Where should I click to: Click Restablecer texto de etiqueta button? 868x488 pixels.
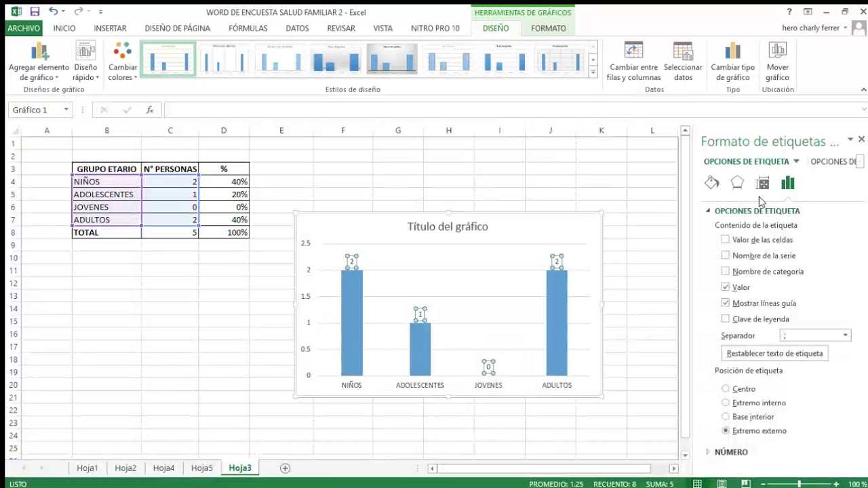[774, 353]
